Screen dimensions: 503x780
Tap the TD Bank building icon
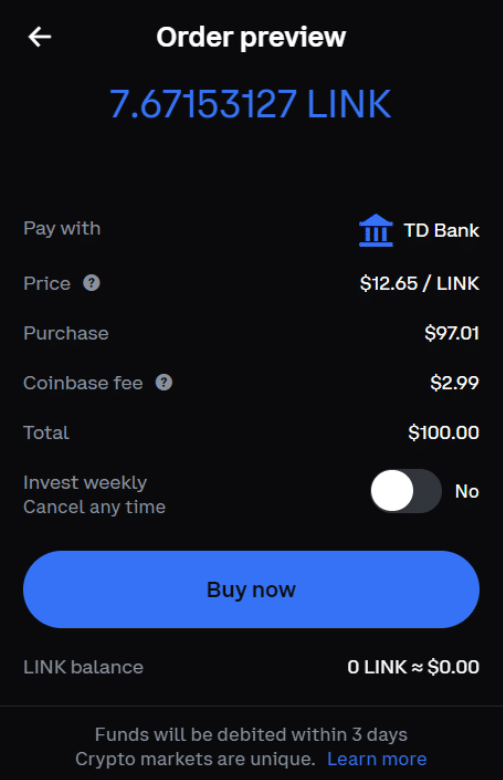point(376,230)
